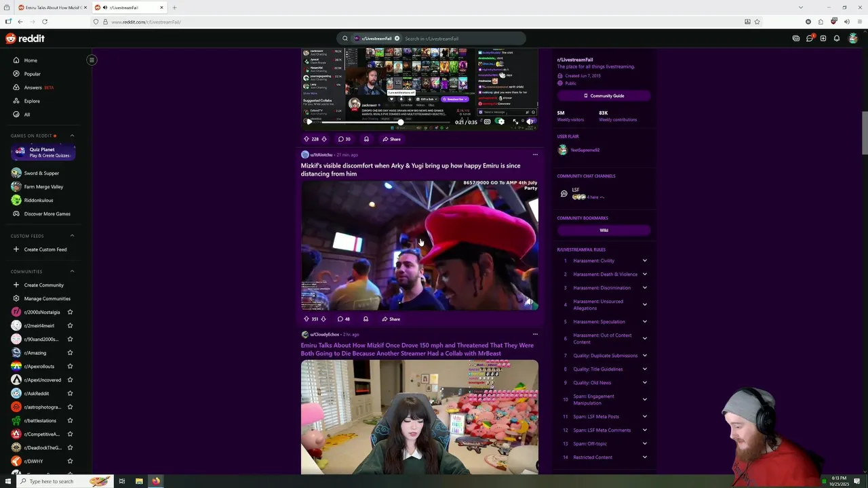The image size is (868, 488).
Task: Open the 30 comments on top post
Action: point(344,139)
